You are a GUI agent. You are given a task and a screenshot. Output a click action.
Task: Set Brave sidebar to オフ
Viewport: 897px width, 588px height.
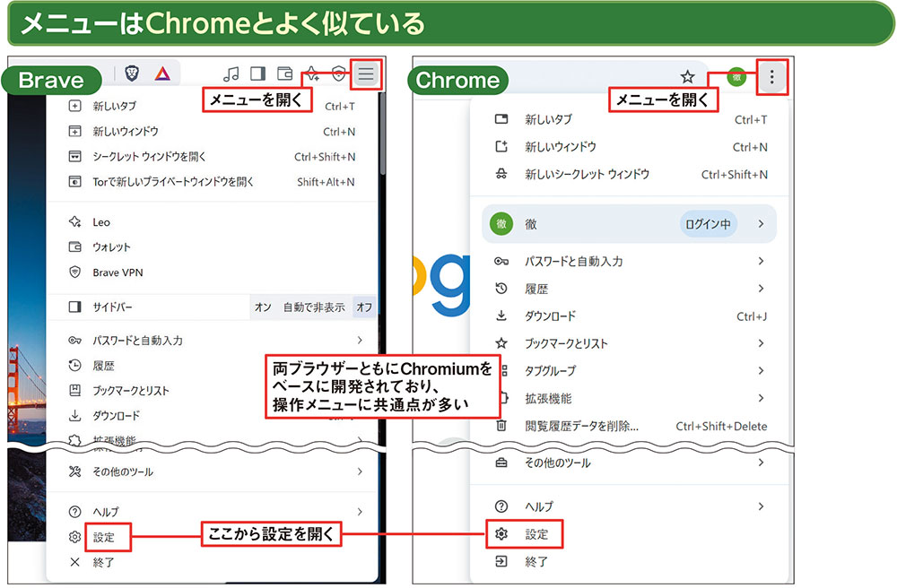tap(364, 307)
